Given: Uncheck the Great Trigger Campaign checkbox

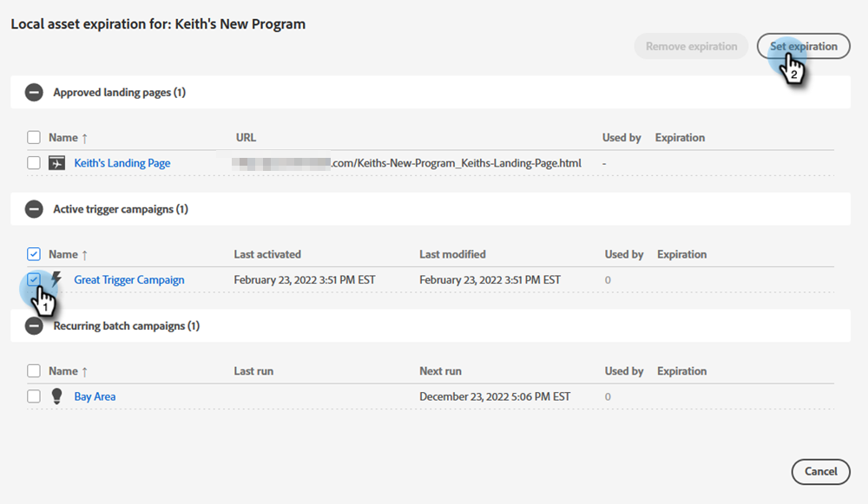Looking at the screenshot, I should pos(34,279).
